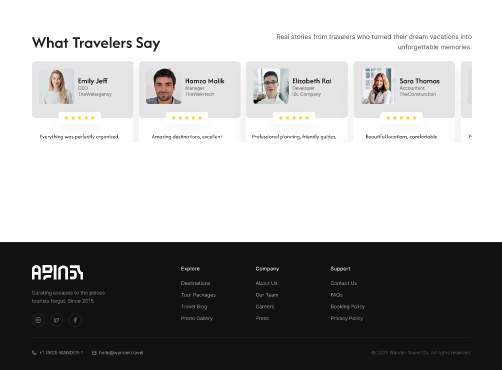
Task: Open the Our Team link
Action: (x=267, y=295)
